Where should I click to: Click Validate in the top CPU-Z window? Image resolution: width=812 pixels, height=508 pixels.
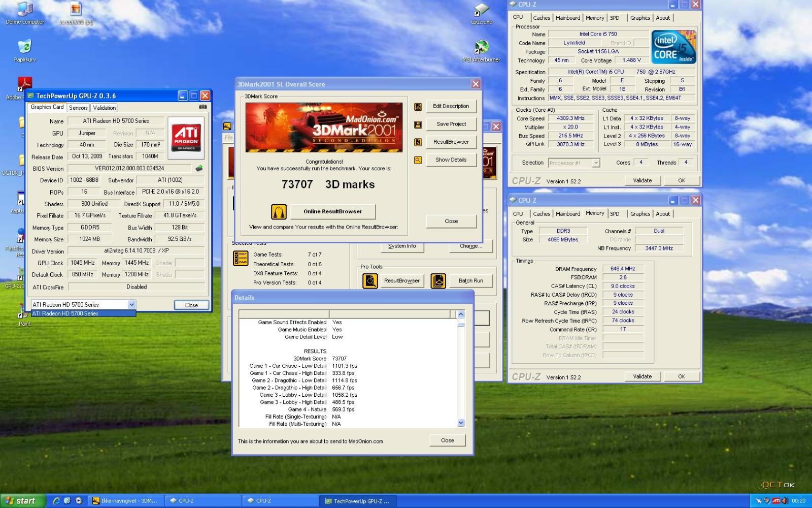tap(642, 180)
